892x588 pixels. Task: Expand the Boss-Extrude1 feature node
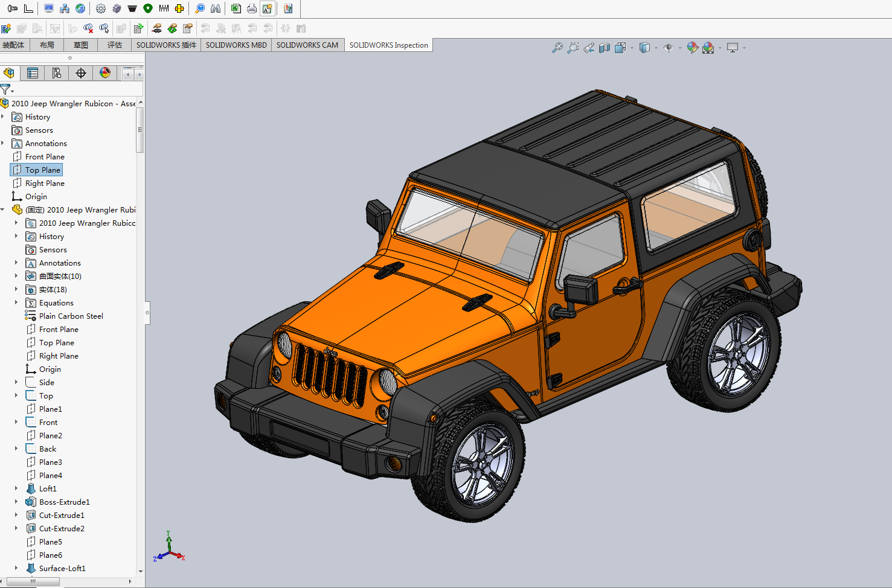click(x=16, y=502)
